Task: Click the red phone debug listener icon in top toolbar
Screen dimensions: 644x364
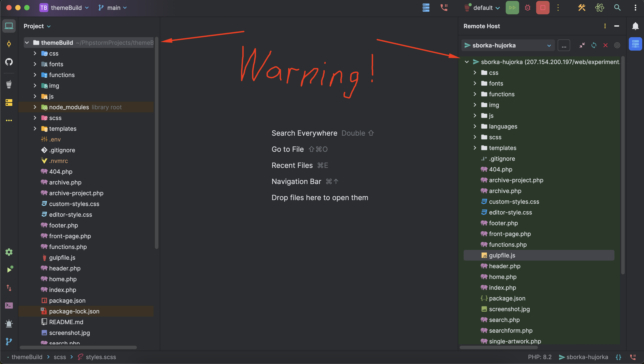Action: point(444,8)
